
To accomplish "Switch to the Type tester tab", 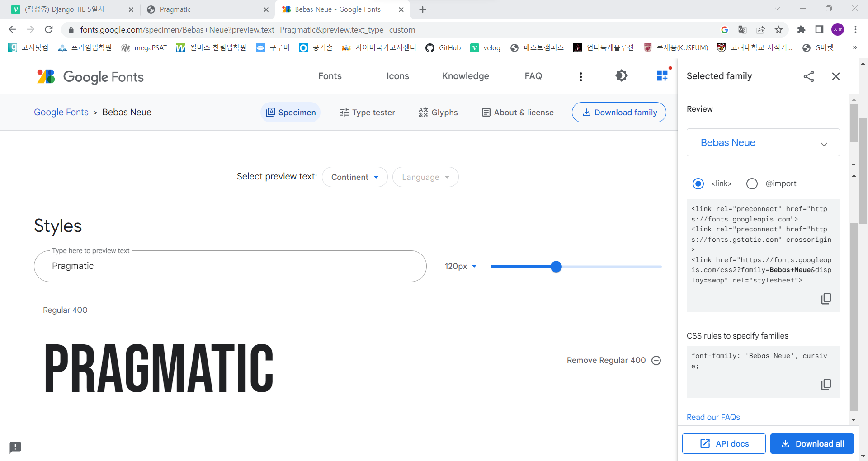I will coord(367,113).
